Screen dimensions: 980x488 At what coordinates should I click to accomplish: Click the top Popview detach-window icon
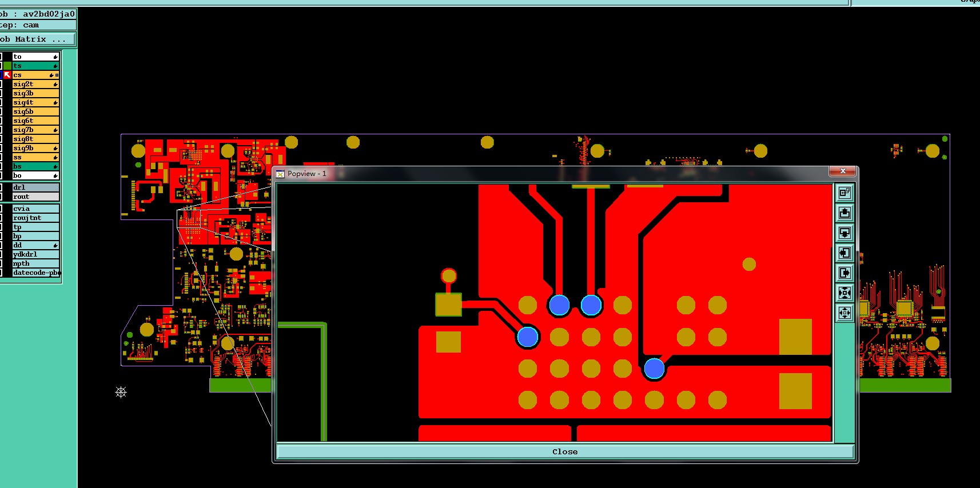point(845,193)
